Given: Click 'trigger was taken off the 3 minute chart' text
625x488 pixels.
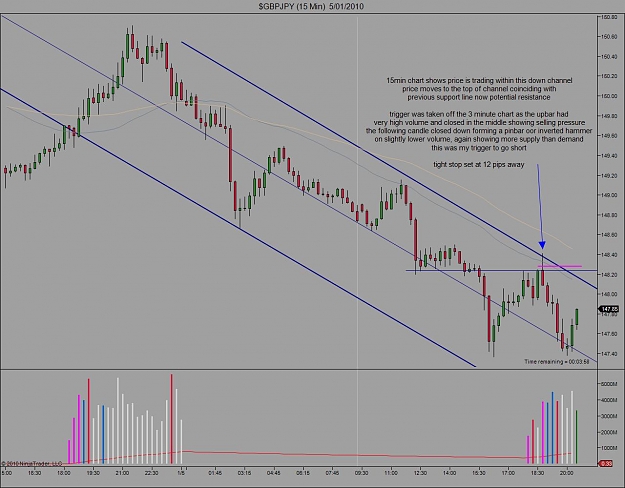Looking at the screenshot, I should pyautogui.click(x=479, y=114).
